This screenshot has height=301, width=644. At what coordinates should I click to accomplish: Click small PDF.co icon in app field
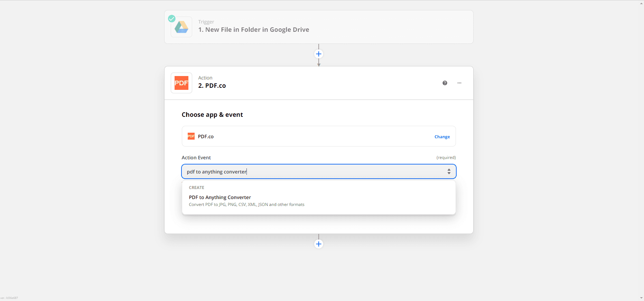191,137
